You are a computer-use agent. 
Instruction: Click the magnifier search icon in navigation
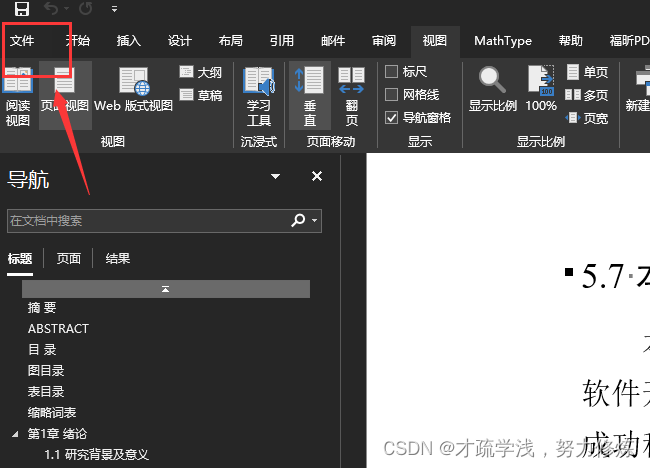[x=298, y=220]
